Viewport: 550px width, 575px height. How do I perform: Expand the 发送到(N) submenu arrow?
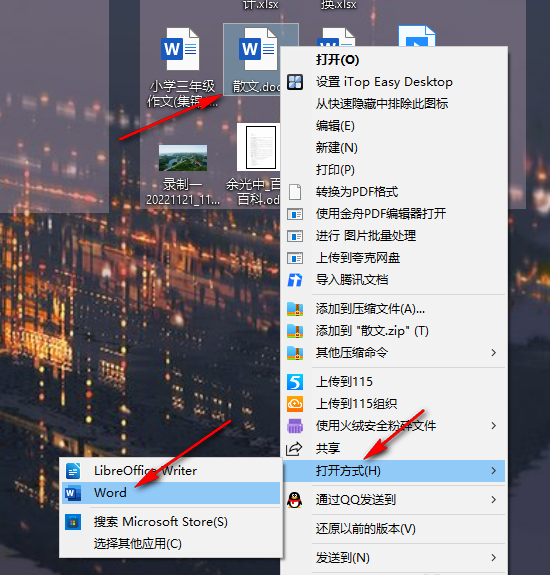(494, 558)
